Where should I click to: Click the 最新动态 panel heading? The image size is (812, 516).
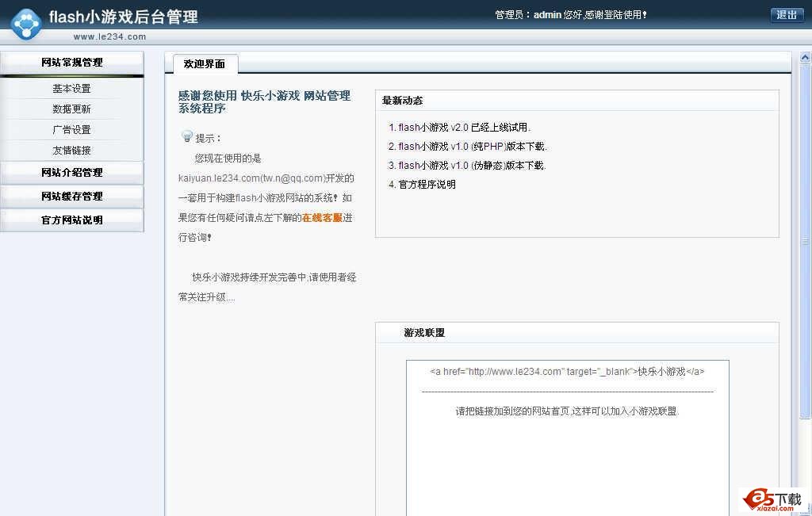pyautogui.click(x=402, y=101)
